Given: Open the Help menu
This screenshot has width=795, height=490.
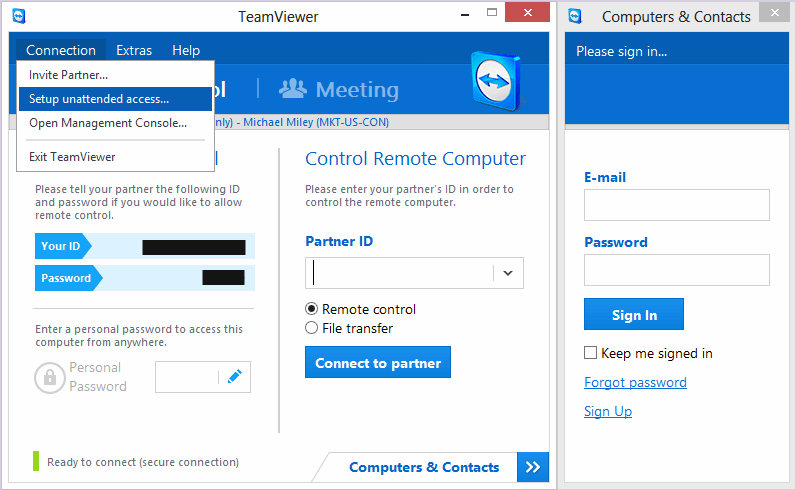Looking at the screenshot, I should coord(186,50).
